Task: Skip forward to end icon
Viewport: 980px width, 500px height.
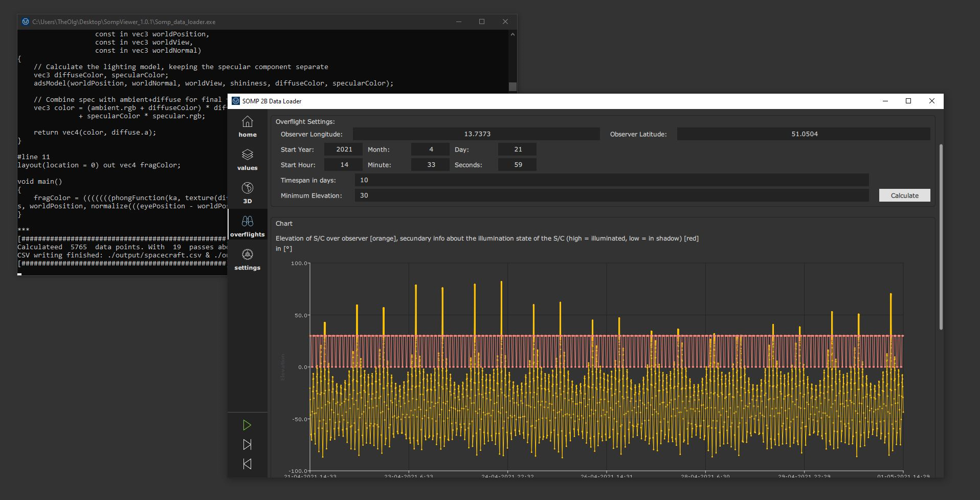Action: [247, 445]
